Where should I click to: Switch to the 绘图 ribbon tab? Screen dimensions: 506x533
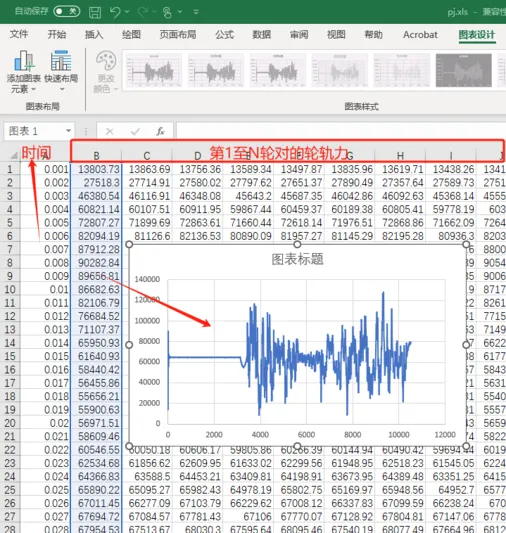[x=132, y=34]
